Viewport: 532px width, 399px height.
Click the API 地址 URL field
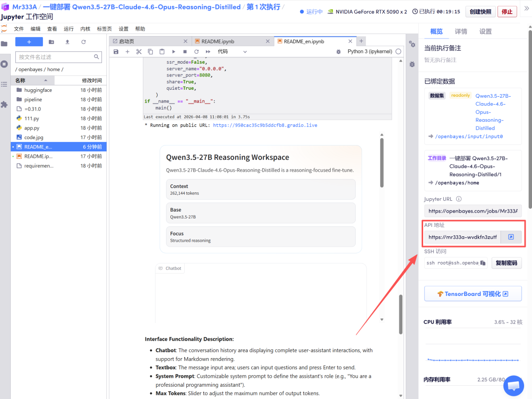[463, 237]
